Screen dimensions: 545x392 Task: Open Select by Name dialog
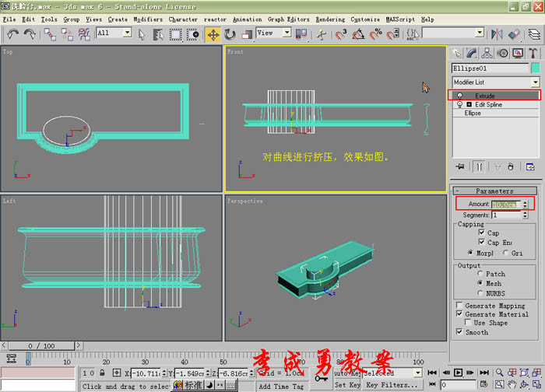[x=158, y=34]
